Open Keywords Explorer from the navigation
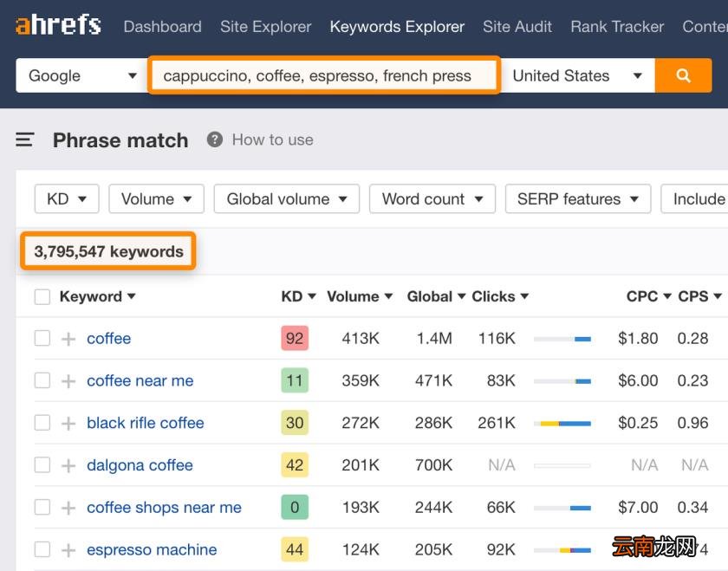This screenshot has width=728, height=571. [397, 27]
